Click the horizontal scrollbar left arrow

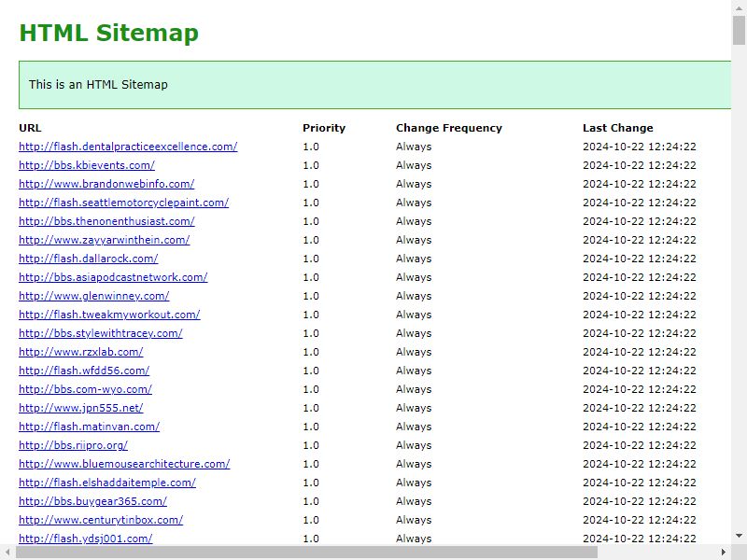tap(7, 552)
